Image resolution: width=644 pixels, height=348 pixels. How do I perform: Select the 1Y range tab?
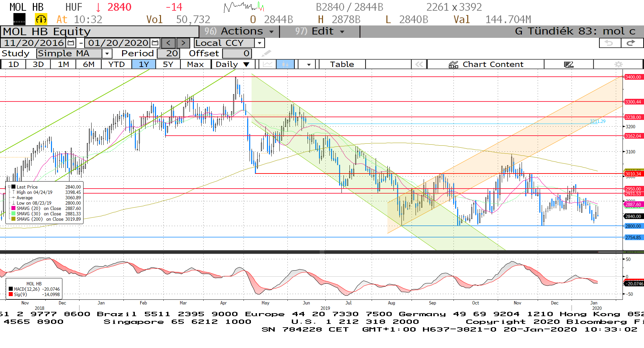[x=144, y=64]
